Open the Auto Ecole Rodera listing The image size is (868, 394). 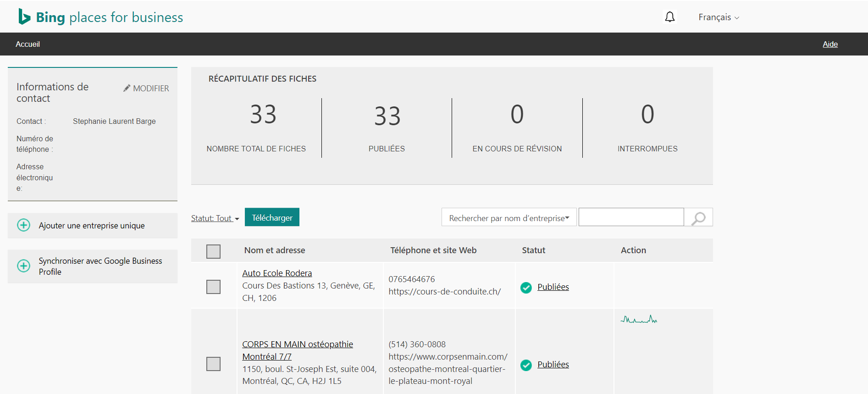(x=277, y=273)
